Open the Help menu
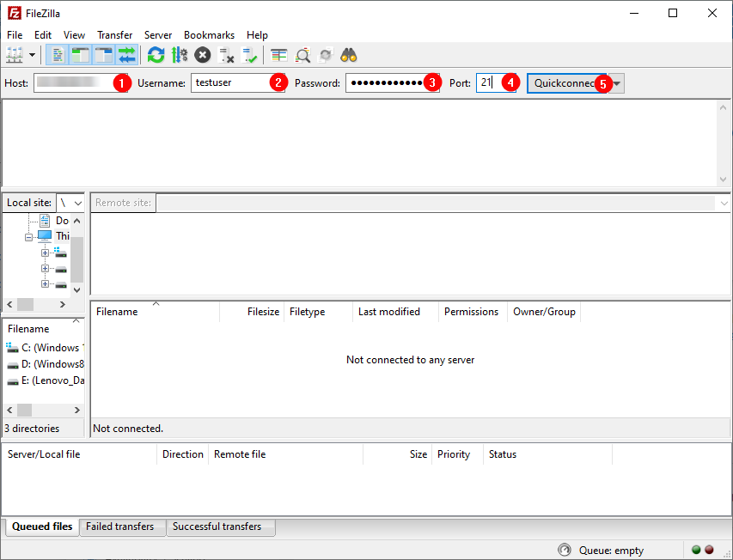The width and height of the screenshot is (733, 560). (x=257, y=35)
